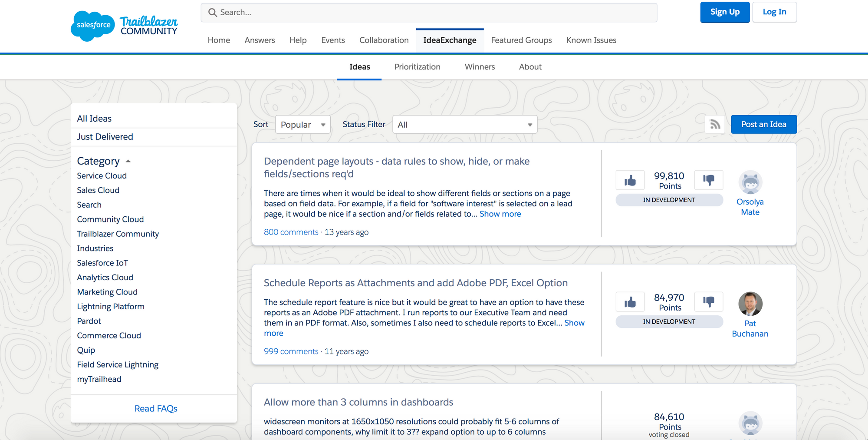The height and width of the screenshot is (440, 868).
Task: Filter by Salesforce IoT category
Action: coord(102,263)
